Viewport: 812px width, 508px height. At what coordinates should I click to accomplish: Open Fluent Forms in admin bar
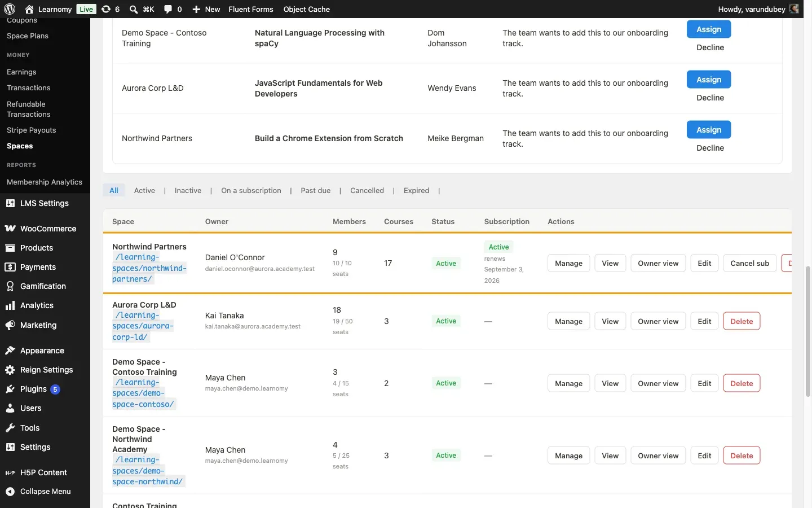point(251,9)
